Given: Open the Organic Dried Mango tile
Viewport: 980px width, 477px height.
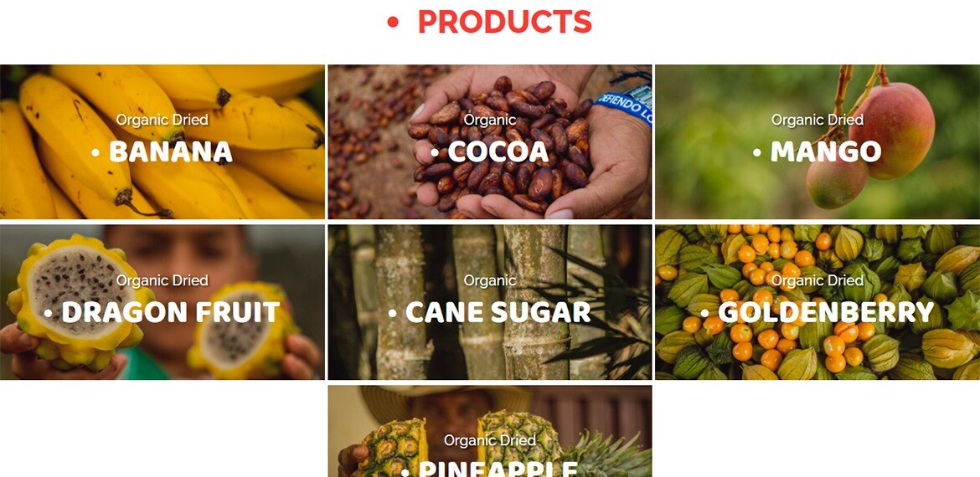Looking at the screenshot, I should pyautogui.click(x=818, y=141).
